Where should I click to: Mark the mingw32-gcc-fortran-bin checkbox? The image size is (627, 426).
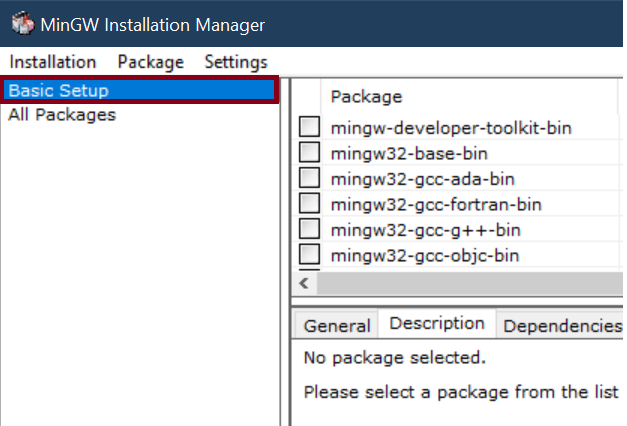(x=310, y=204)
